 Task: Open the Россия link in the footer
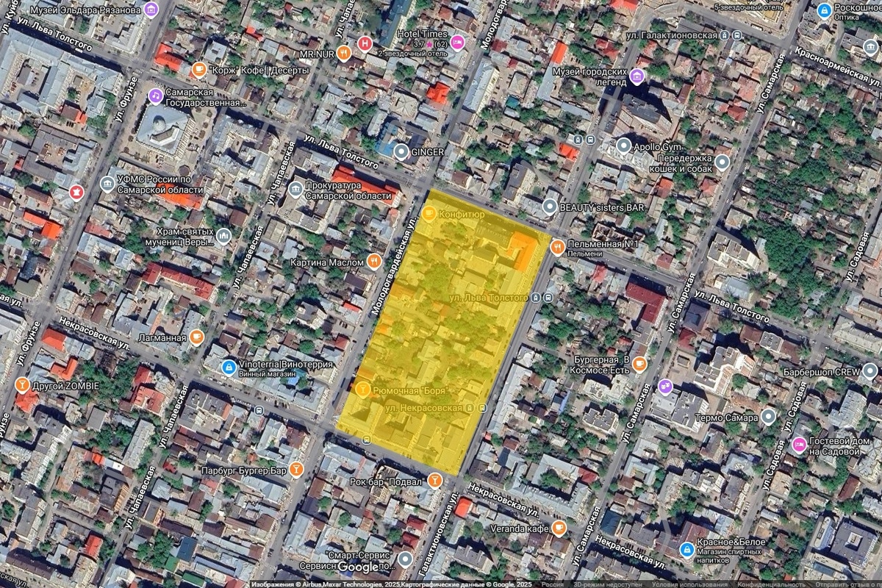pyautogui.click(x=552, y=584)
